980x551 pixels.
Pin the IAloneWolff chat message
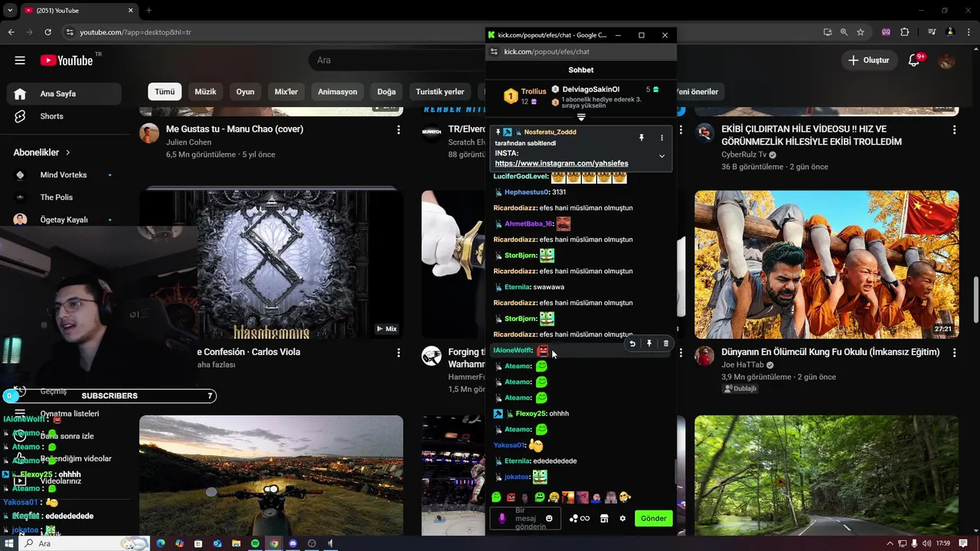(x=649, y=344)
